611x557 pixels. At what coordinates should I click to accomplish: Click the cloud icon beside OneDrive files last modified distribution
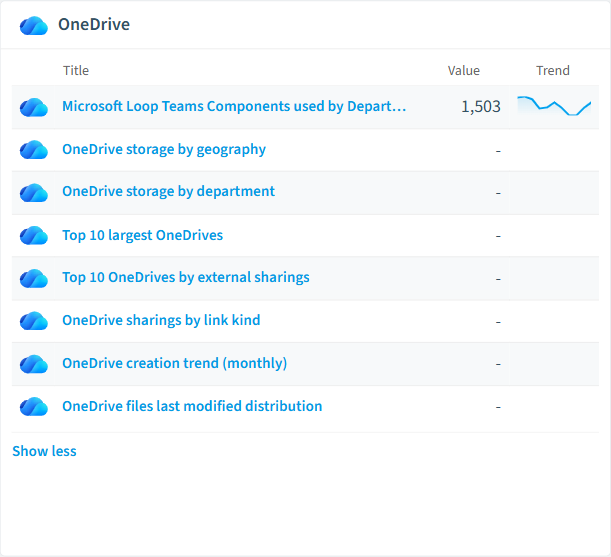[x=34, y=407]
